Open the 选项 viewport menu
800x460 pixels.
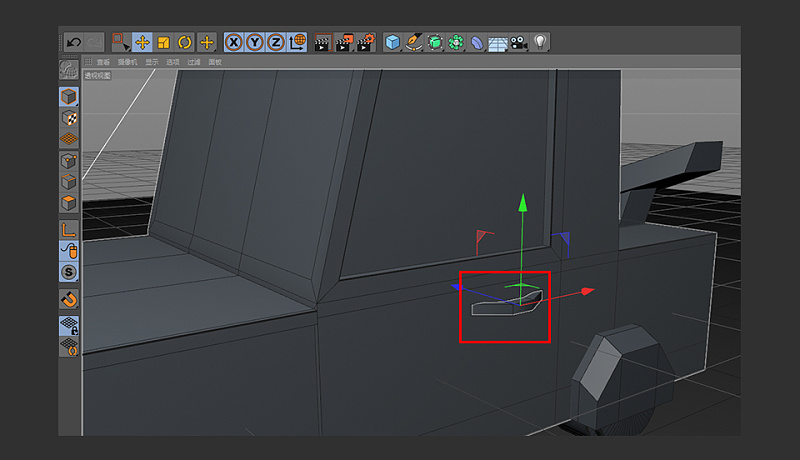coord(173,62)
